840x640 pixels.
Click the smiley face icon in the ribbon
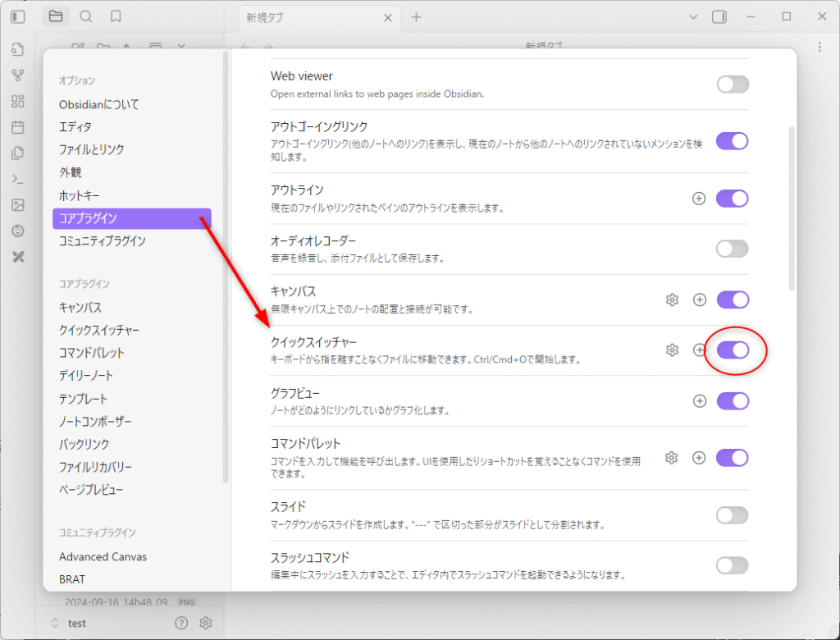(18, 231)
